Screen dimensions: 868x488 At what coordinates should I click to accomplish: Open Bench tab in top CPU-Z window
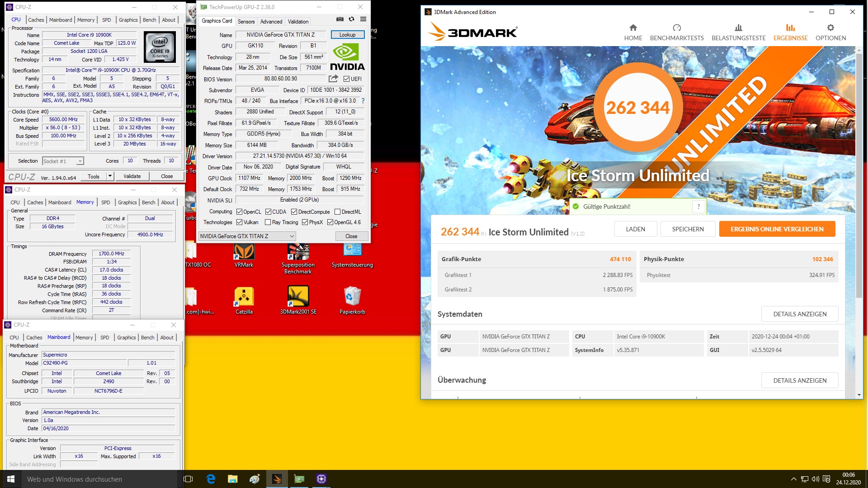click(150, 20)
